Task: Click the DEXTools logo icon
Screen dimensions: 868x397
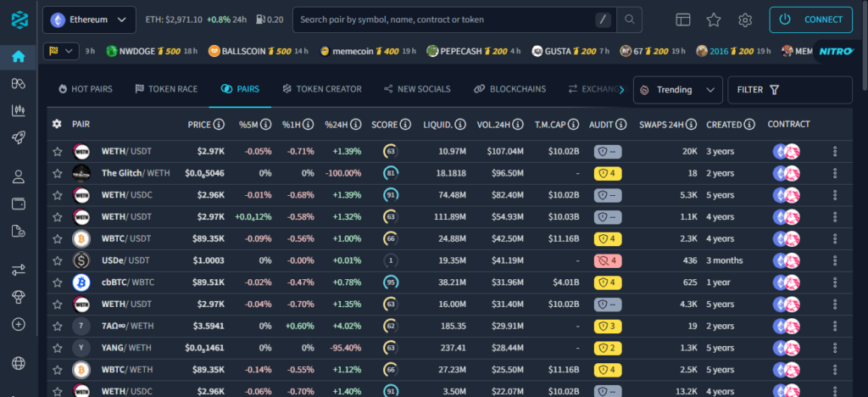Action: pyautogui.click(x=19, y=20)
